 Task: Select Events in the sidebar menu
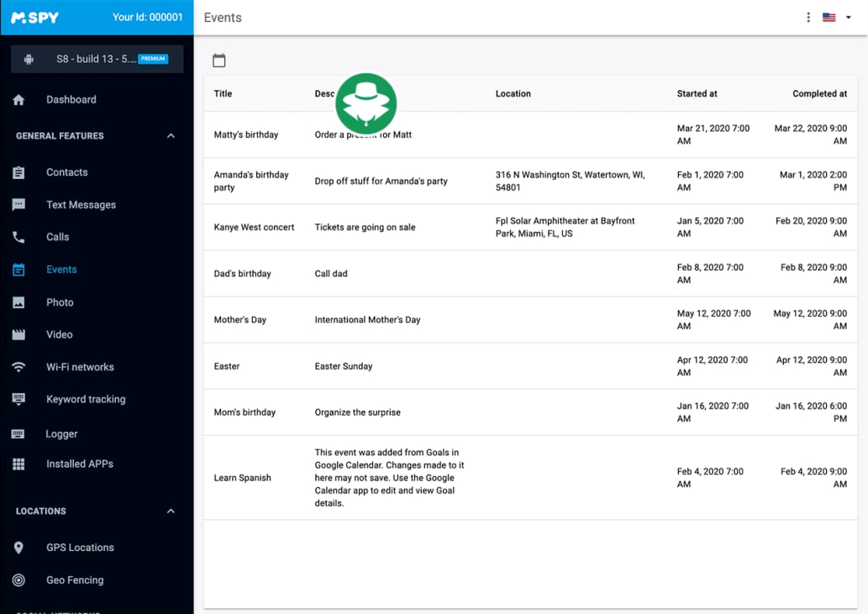coord(60,269)
